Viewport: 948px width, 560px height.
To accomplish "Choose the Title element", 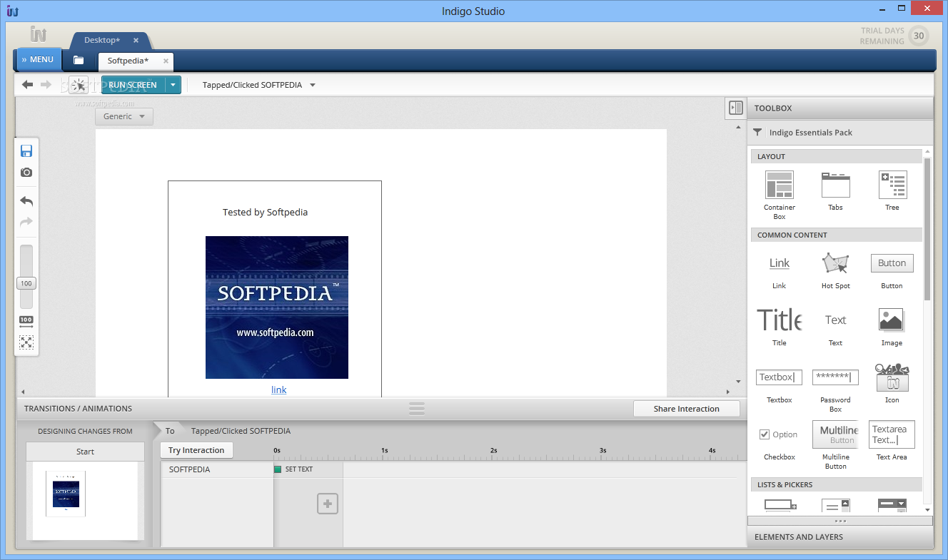I will pyautogui.click(x=779, y=327).
